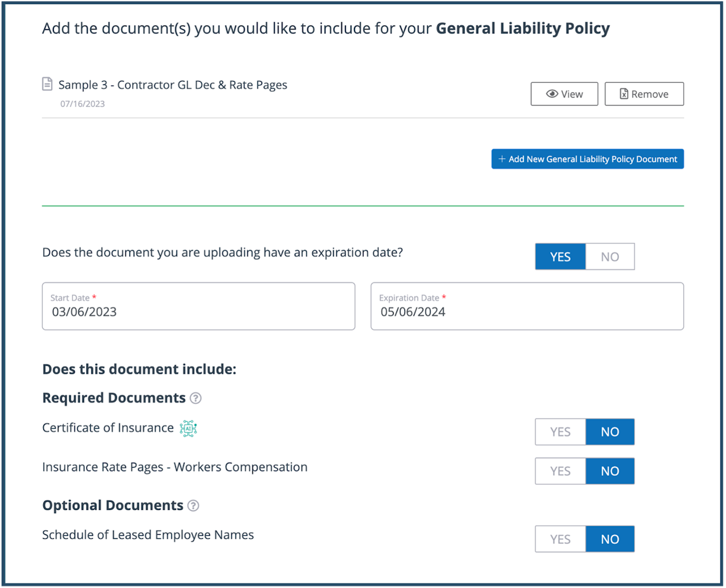This screenshot has width=726, height=588.
Task: Set Certificate of Insurance to NO
Action: (610, 432)
